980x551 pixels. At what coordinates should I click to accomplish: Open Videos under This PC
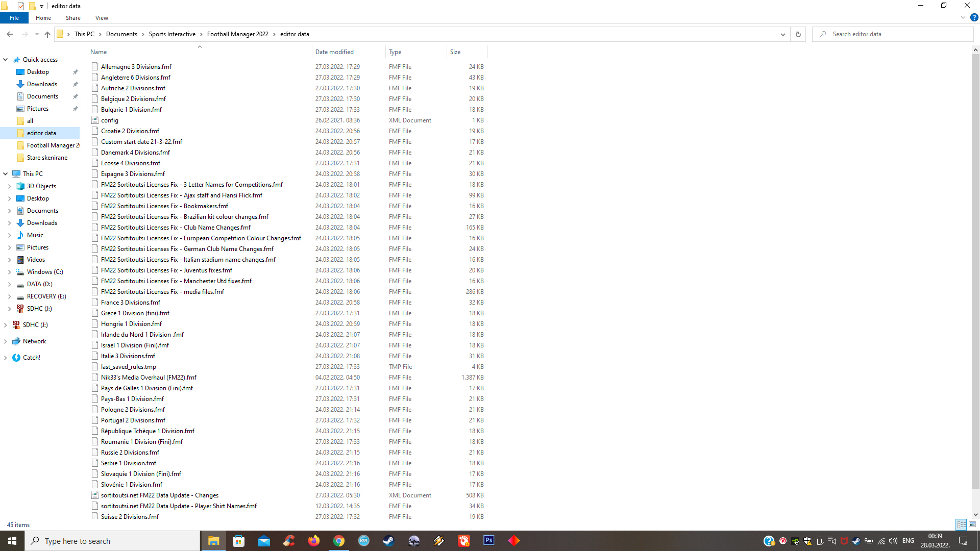tap(36, 260)
